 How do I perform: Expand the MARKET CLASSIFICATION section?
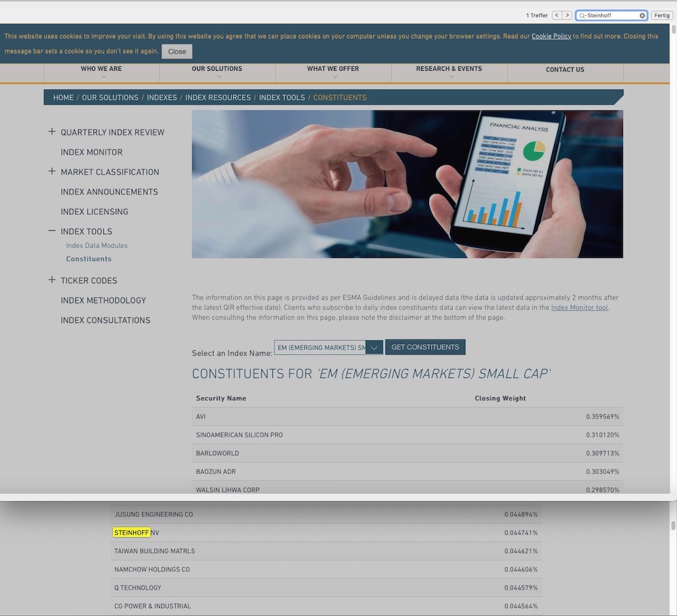pyautogui.click(x=52, y=172)
